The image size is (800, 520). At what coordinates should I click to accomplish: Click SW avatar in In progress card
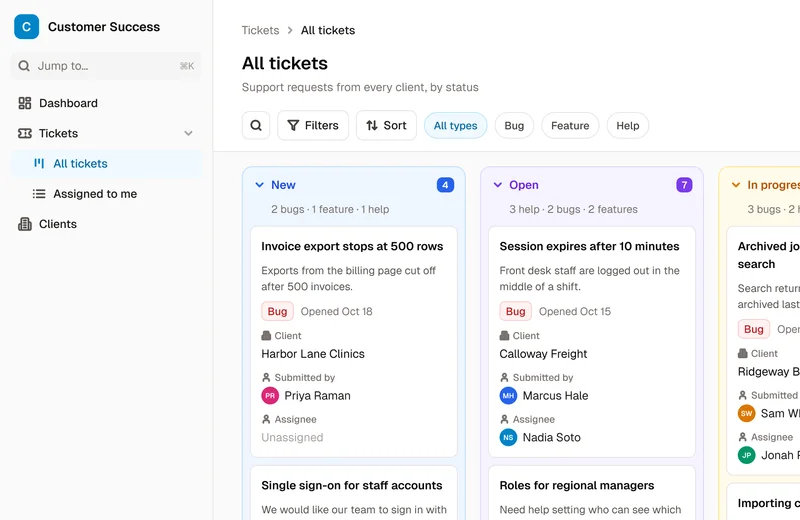746,413
